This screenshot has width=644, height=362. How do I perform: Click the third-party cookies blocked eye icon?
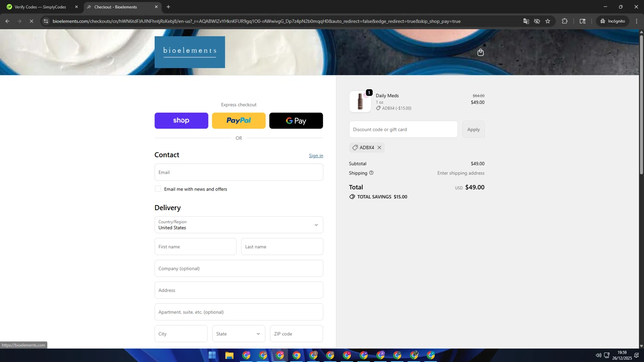[x=537, y=21]
